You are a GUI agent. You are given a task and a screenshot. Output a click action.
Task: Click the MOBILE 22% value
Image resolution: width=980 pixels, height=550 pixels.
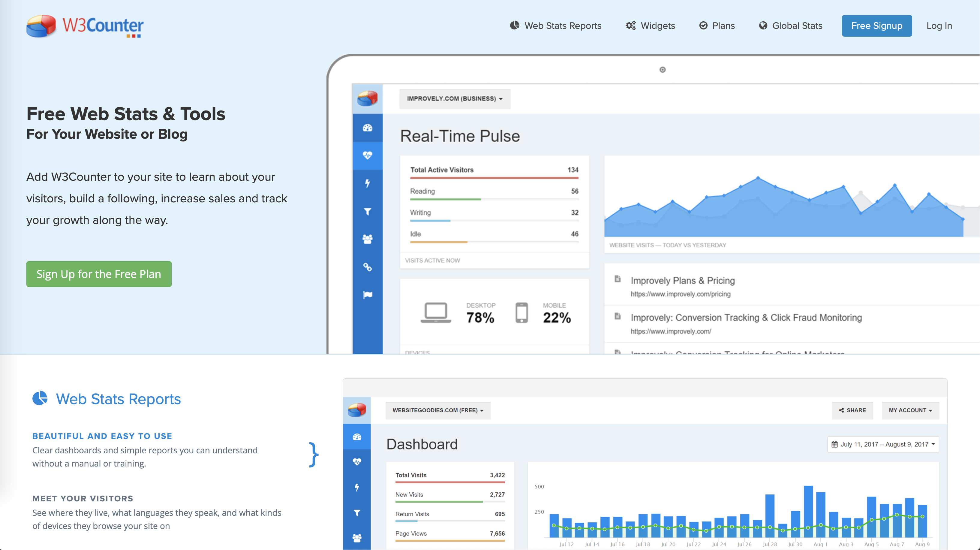coord(557,317)
